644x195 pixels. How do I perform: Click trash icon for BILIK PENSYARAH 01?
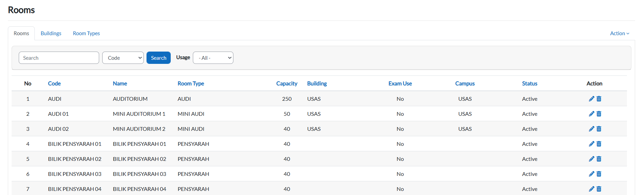coord(599,144)
